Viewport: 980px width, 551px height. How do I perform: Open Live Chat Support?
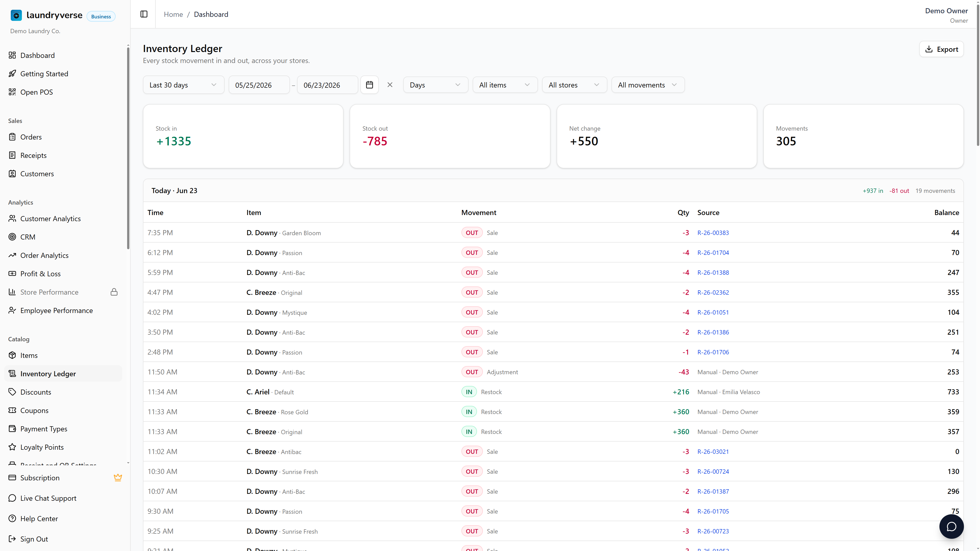[63, 498]
